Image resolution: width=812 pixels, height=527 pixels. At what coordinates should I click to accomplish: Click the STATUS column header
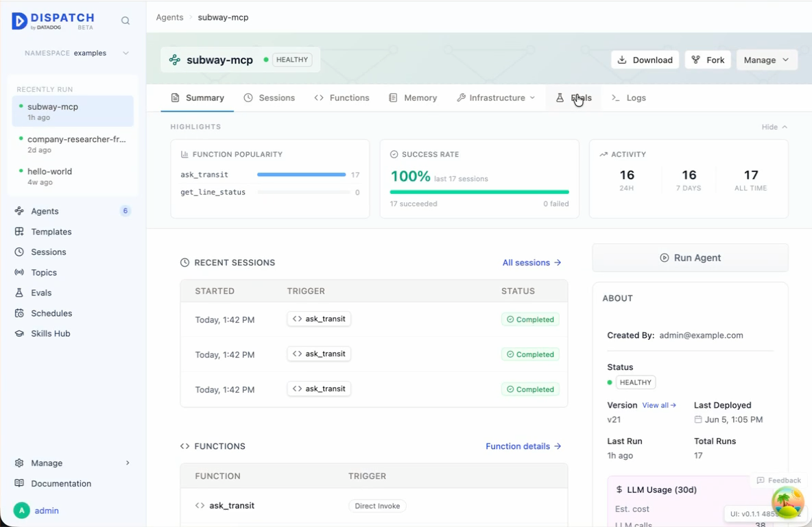click(518, 291)
